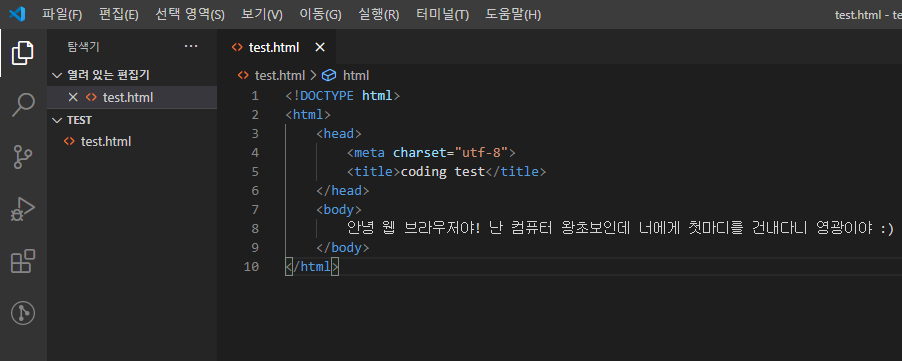
Task: Open test.html in the TEST folder
Action: (106, 141)
